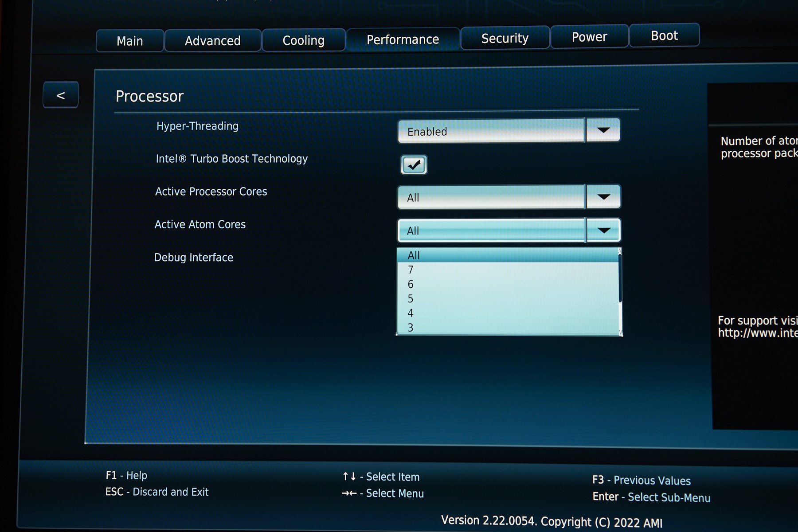Select the Intel Turbo Boost Technology label

pos(231,159)
